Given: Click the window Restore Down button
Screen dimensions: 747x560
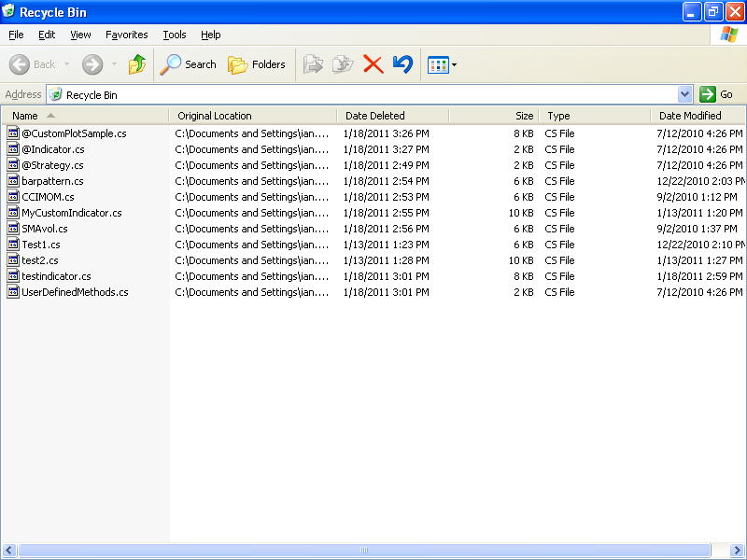Looking at the screenshot, I should pyautogui.click(x=713, y=11).
